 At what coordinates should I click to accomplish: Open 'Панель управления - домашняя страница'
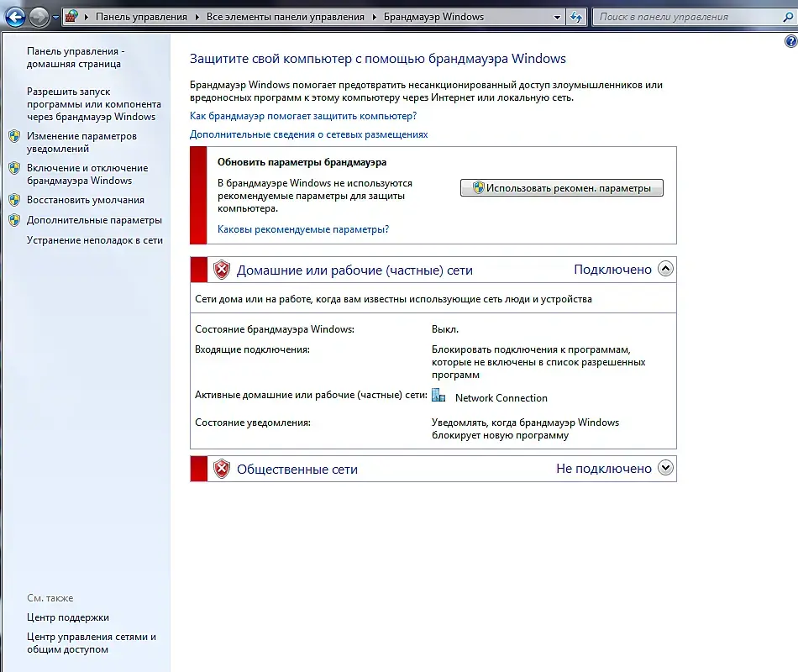coord(76,57)
